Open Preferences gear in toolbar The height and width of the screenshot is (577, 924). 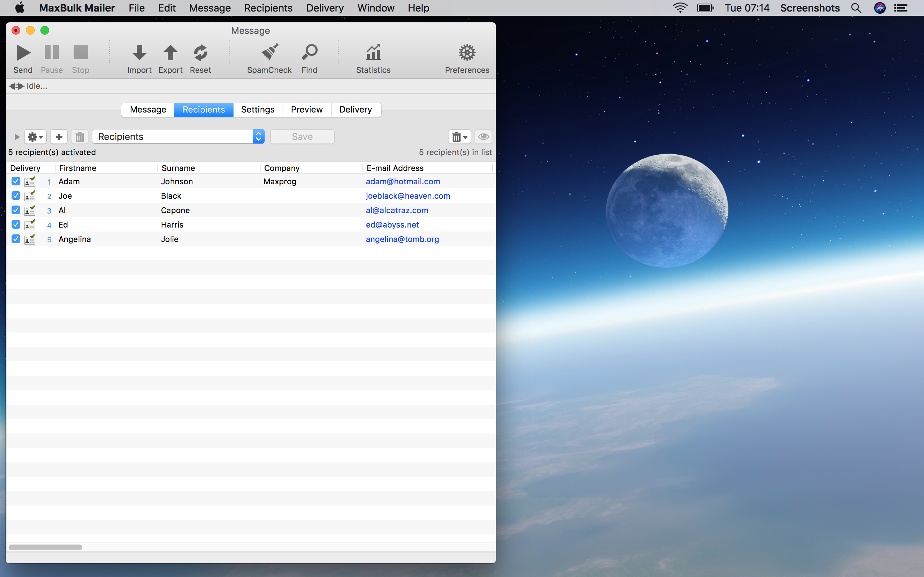click(467, 53)
